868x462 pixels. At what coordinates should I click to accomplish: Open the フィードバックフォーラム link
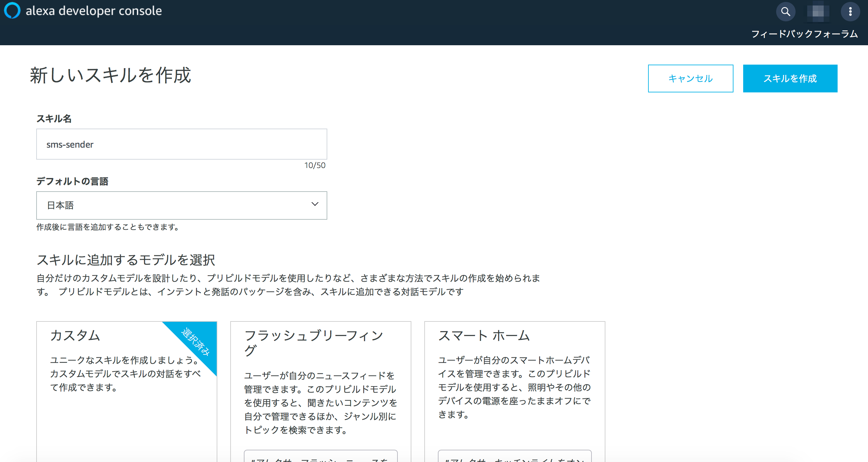[x=804, y=34]
